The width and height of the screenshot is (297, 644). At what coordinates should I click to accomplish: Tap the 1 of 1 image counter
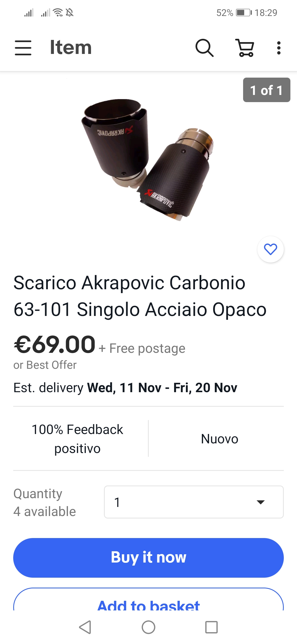pyautogui.click(x=266, y=90)
